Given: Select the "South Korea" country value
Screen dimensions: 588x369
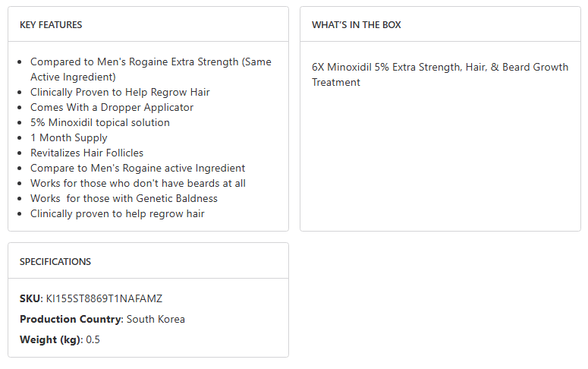Looking at the screenshot, I should click(156, 319).
